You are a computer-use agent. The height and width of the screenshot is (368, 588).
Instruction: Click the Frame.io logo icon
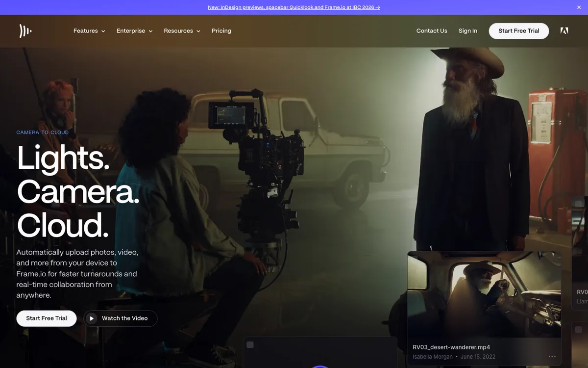point(25,31)
